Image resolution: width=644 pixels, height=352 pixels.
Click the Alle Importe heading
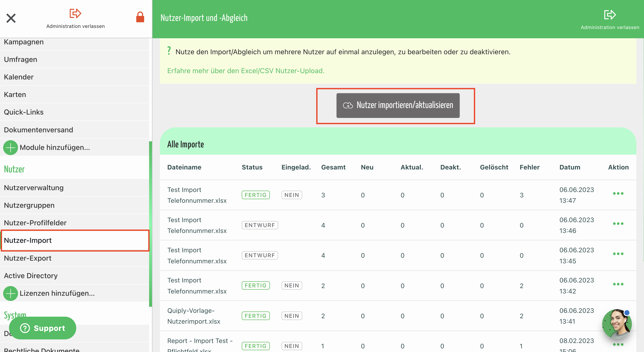(186, 144)
